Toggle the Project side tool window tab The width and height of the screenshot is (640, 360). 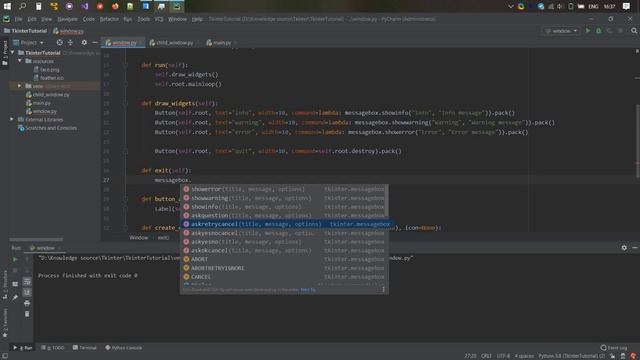point(4,53)
